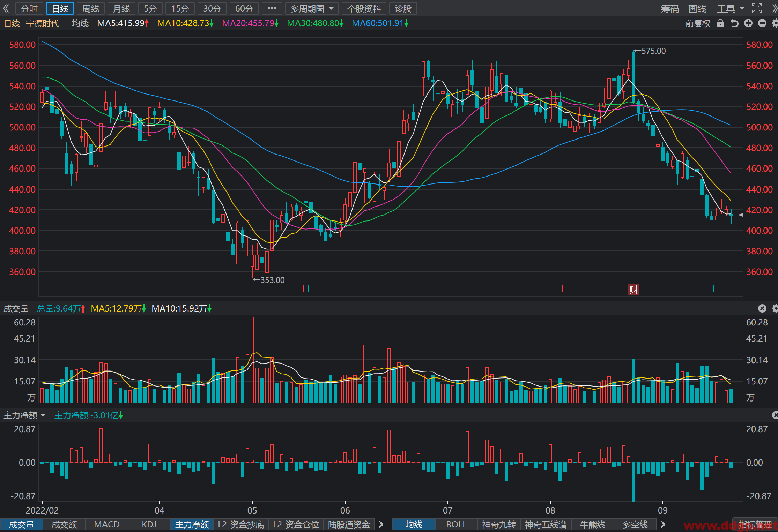Select the 多空线 overlay tab
The image size is (778, 532).
pyautogui.click(x=635, y=524)
